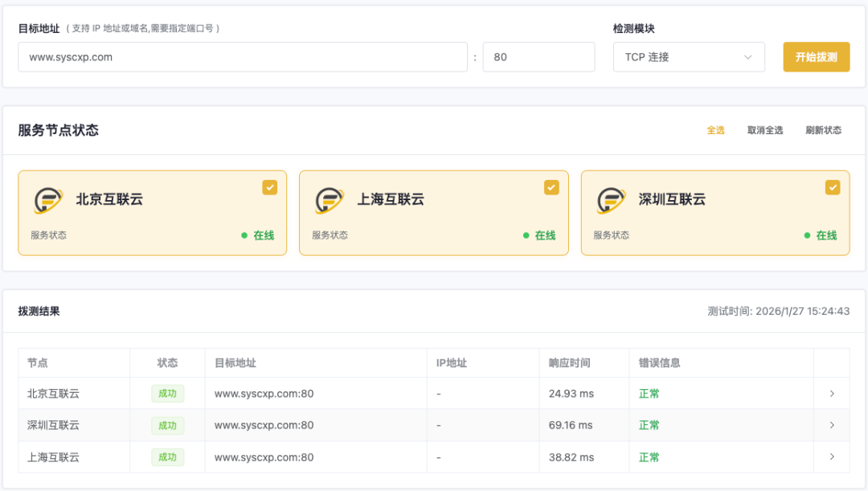
Task: Expand the 北京互联云 result row details arrow
Action: point(832,394)
